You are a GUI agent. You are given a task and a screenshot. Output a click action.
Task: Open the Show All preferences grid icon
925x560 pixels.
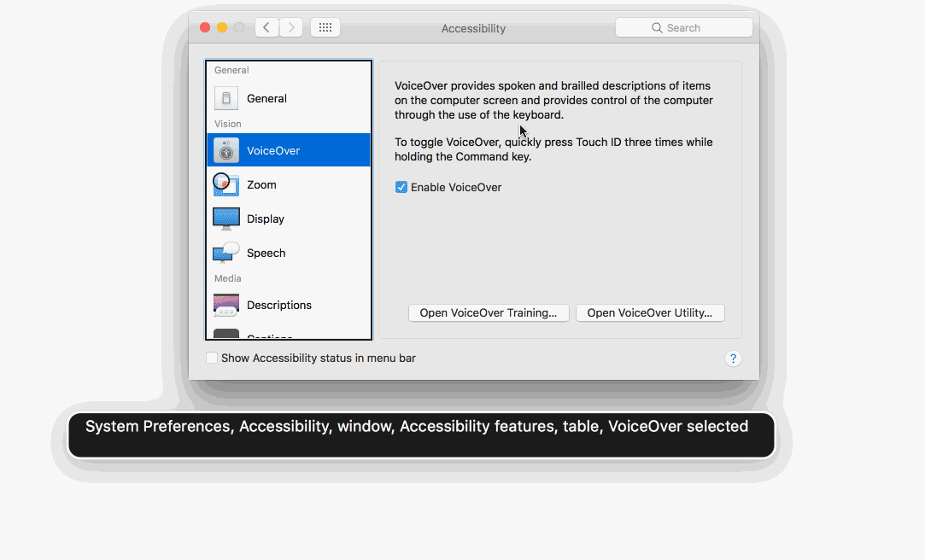(x=325, y=26)
